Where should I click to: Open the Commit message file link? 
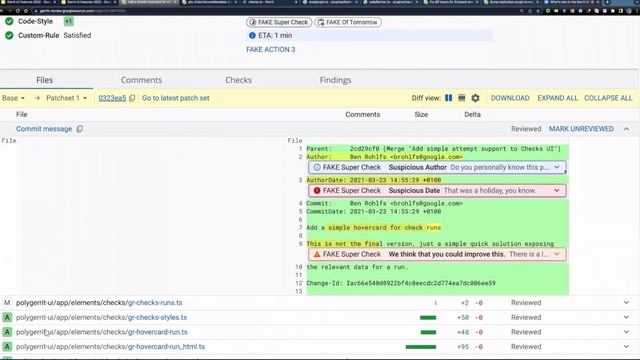point(44,129)
